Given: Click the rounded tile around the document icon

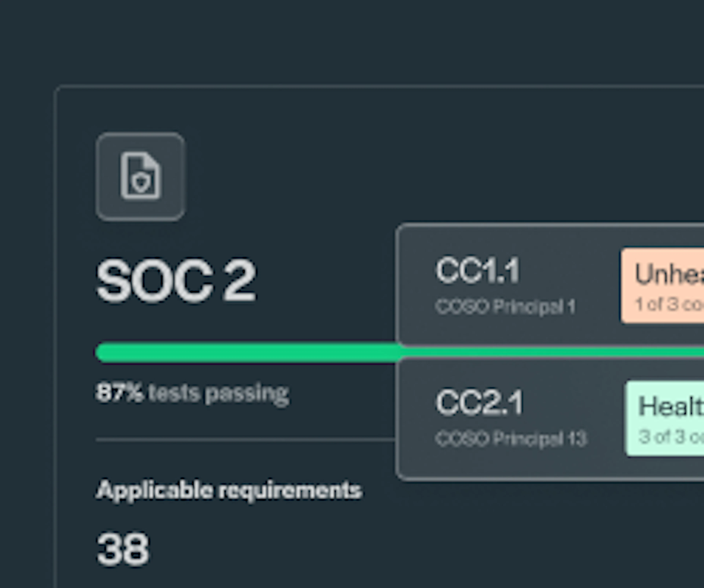Looking at the screenshot, I should click(140, 177).
